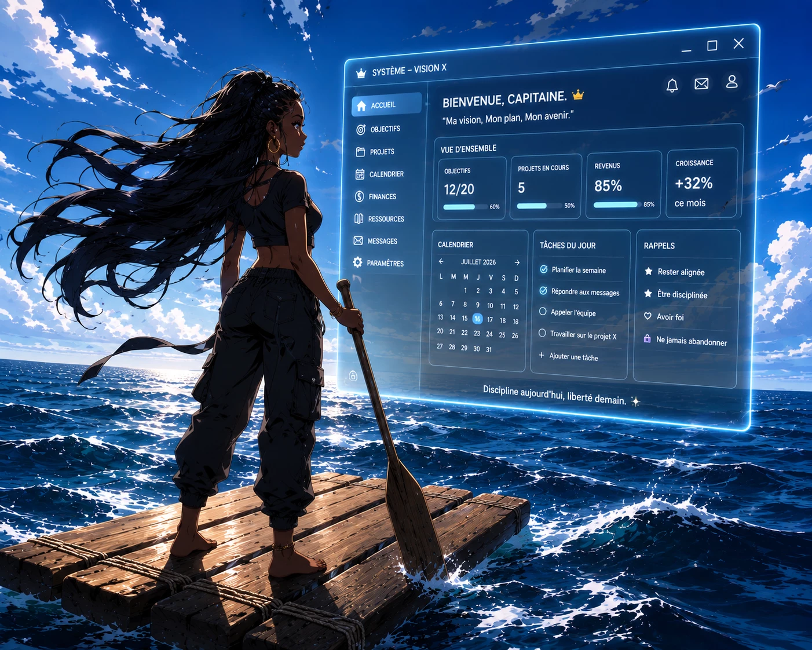Image resolution: width=812 pixels, height=650 pixels.
Task: Select July 31 in the calendar
Action: click(x=489, y=349)
